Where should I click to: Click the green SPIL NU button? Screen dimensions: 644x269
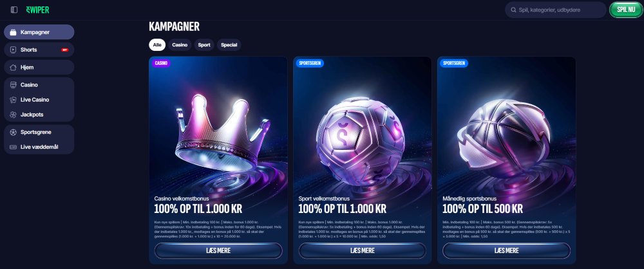click(626, 10)
